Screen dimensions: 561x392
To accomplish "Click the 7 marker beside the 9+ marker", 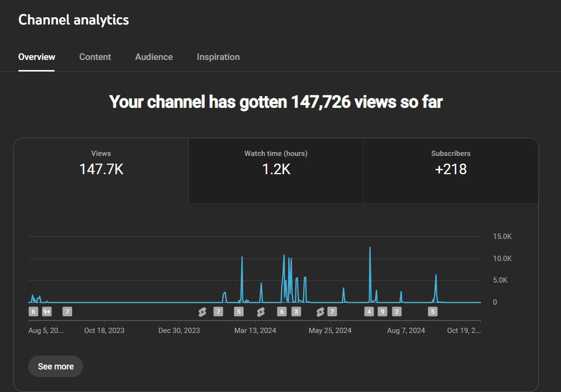I will [x=67, y=312].
